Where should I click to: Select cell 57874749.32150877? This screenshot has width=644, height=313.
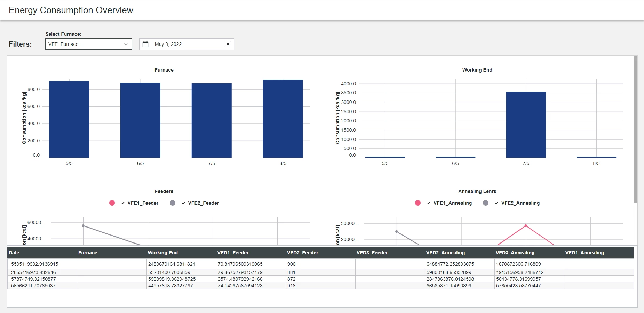[42, 279]
